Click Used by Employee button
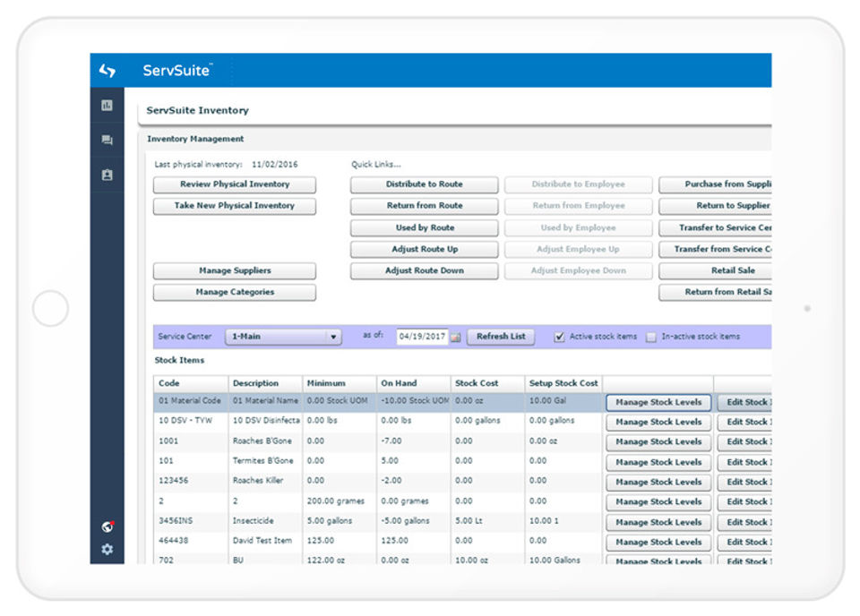860x616 pixels. click(x=578, y=228)
